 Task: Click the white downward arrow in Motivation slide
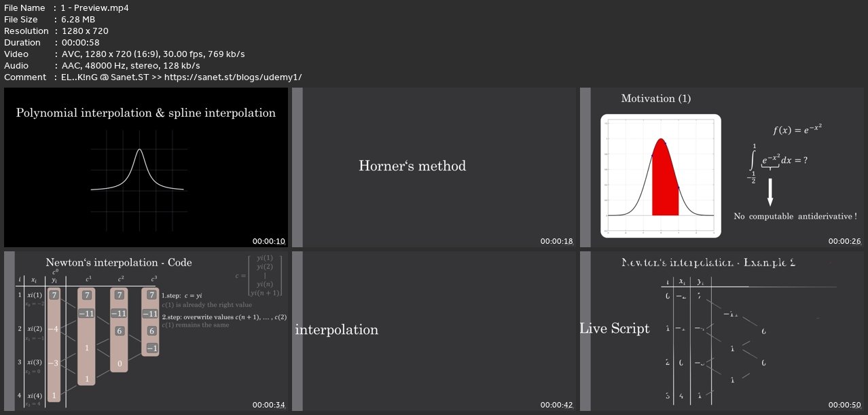click(x=770, y=192)
